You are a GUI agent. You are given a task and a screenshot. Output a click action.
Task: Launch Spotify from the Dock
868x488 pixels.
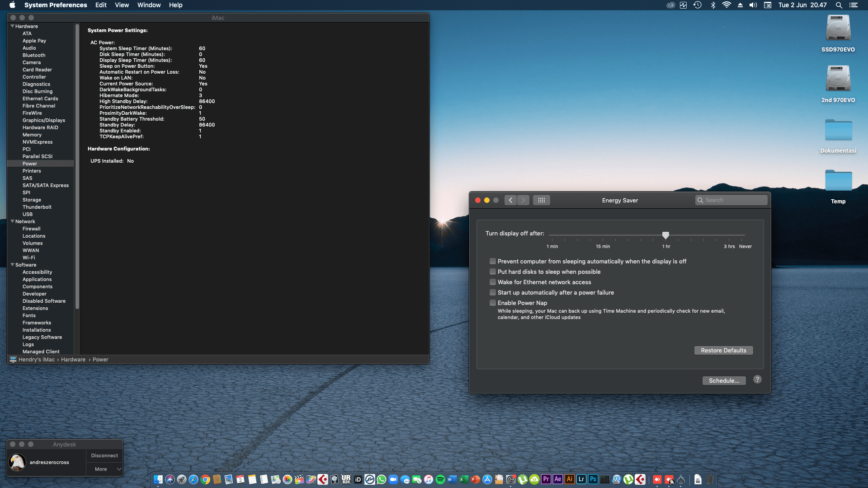(x=440, y=479)
